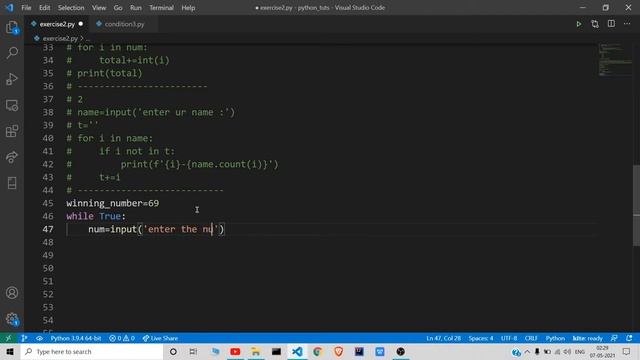
Task: Click kite ready status indicator
Action: 587,338
